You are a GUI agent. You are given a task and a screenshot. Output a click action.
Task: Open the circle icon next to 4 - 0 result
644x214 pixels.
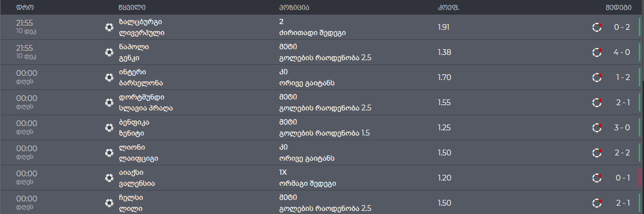tap(597, 52)
